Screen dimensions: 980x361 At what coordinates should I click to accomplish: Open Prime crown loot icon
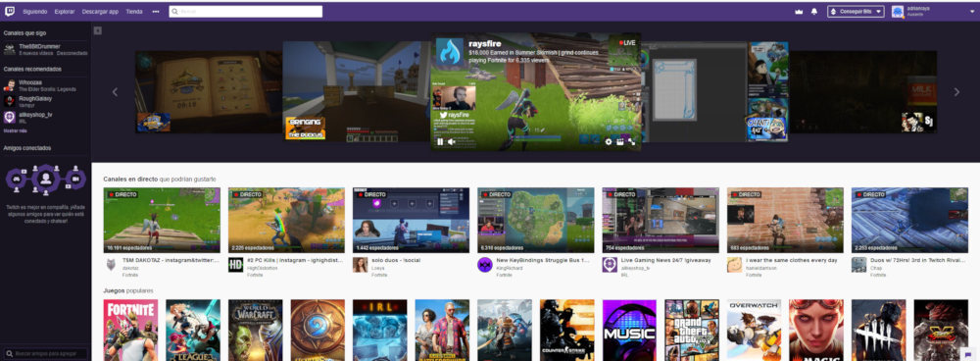(x=798, y=12)
